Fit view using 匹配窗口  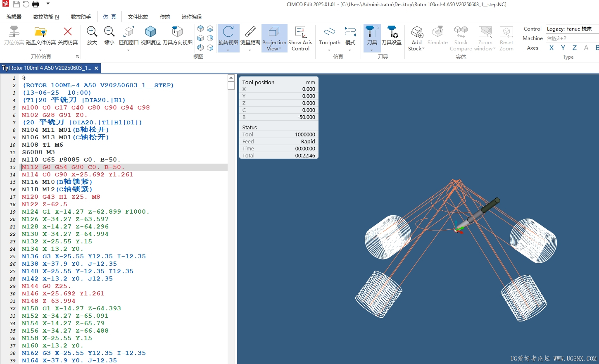[x=128, y=35]
